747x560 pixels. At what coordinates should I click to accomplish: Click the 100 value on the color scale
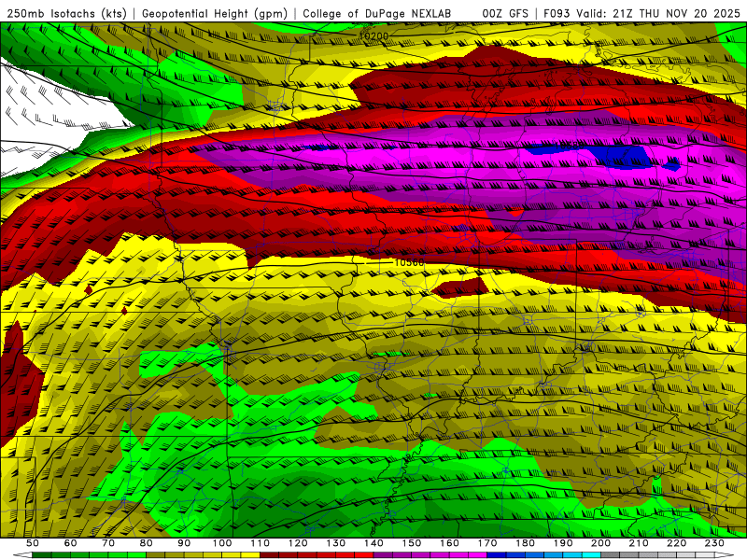(222, 543)
